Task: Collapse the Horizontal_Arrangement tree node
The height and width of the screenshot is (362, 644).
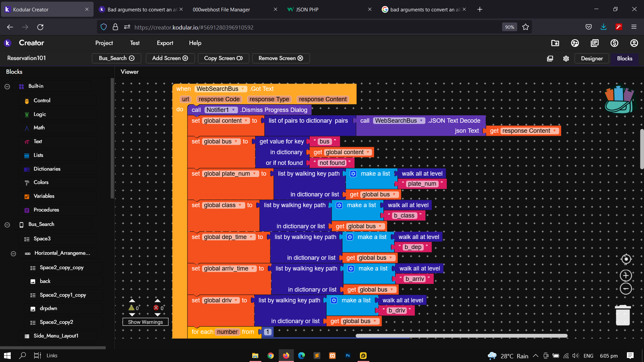Action: tap(13, 253)
